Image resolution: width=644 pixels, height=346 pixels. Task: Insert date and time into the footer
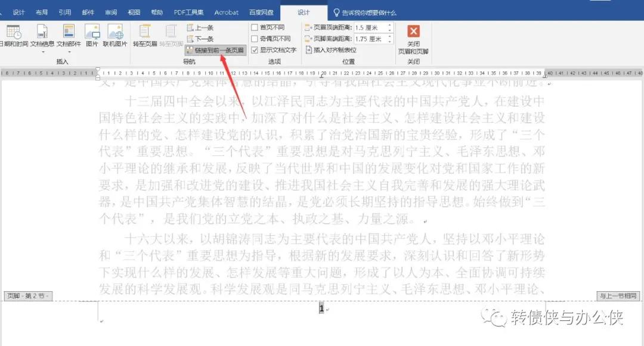tap(14, 34)
